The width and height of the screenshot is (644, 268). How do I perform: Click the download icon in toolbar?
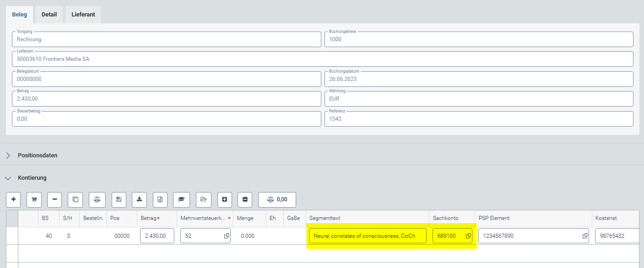tap(140, 199)
